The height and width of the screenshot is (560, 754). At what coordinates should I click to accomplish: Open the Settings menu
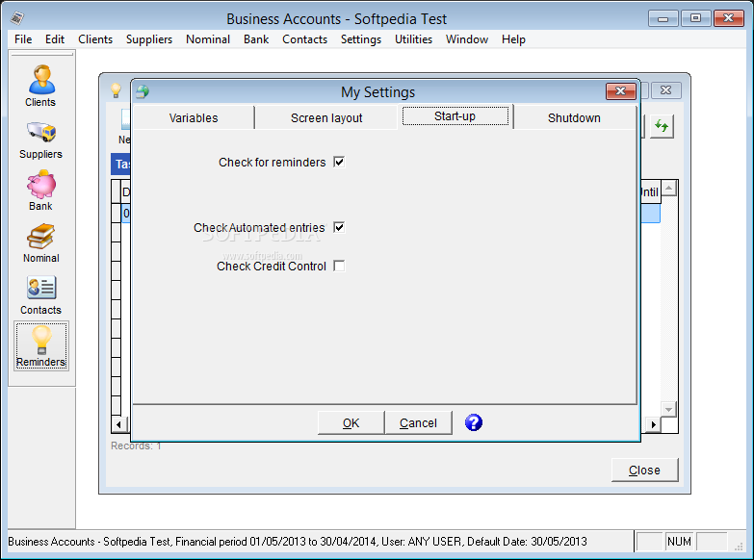coord(361,39)
